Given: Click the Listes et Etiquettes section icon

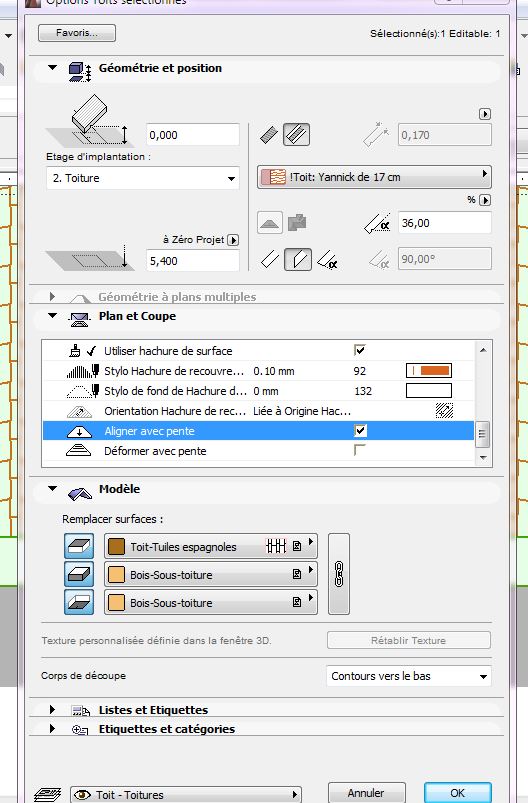Looking at the screenshot, I should pyautogui.click(x=80, y=710).
